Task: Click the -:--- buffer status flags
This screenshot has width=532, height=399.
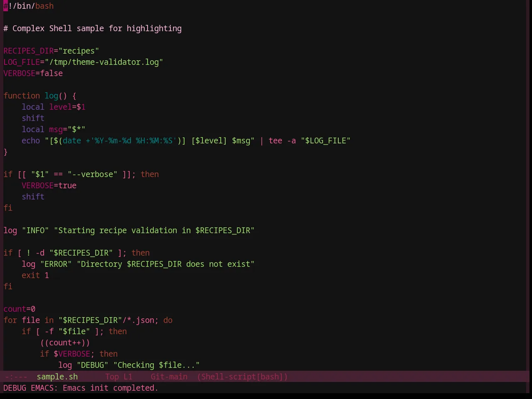Action: pyautogui.click(x=16, y=377)
